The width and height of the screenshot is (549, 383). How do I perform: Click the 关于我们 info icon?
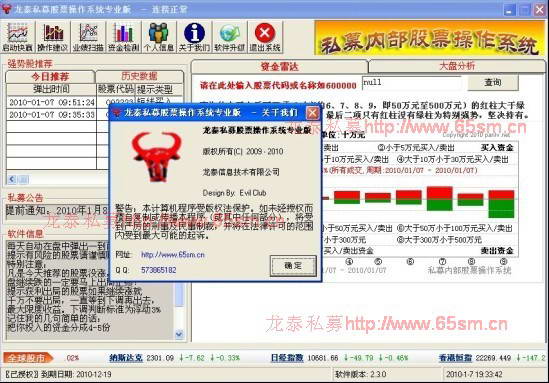click(x=194, y=37)
